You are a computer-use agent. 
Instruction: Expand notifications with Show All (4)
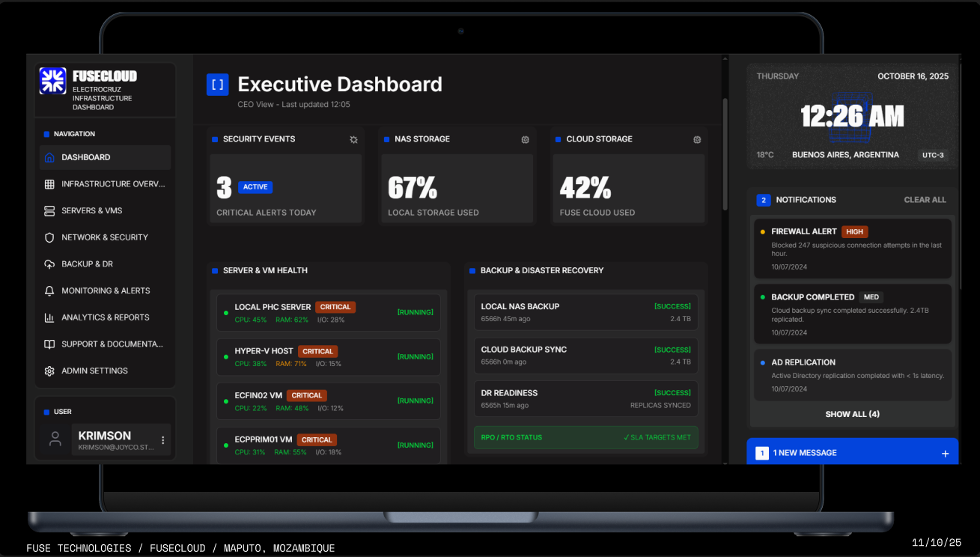[x=852, y=414]
